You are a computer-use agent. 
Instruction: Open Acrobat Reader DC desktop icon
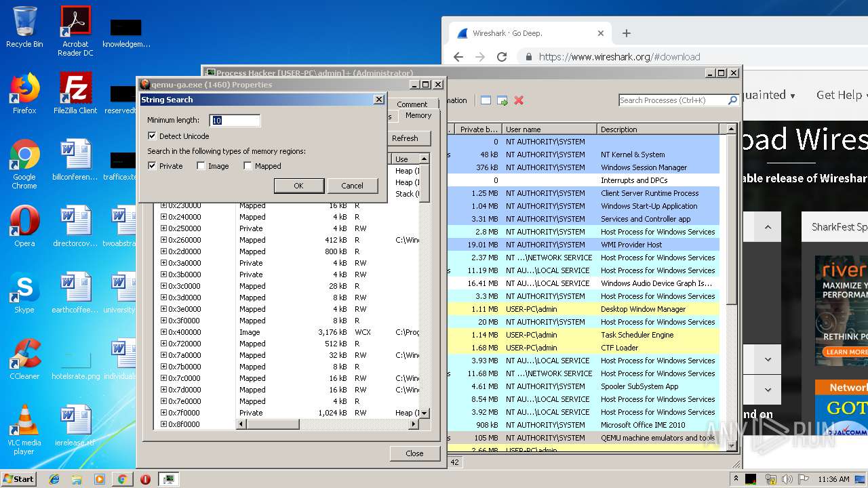[x=75, y=30]
